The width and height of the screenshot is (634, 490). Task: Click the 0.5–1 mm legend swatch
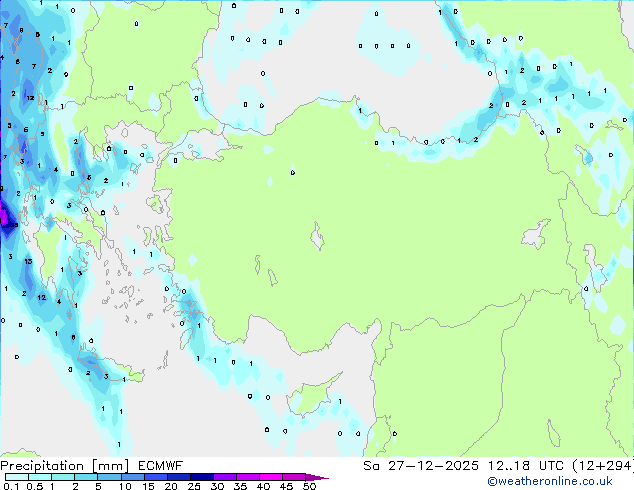(40, 477)
